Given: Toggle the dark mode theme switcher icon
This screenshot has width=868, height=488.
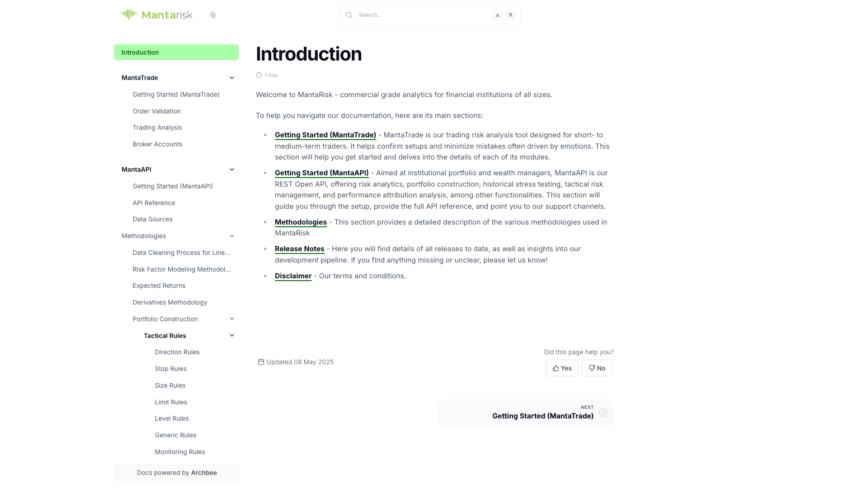Looking at the screenshot, I should coord(212,14).
